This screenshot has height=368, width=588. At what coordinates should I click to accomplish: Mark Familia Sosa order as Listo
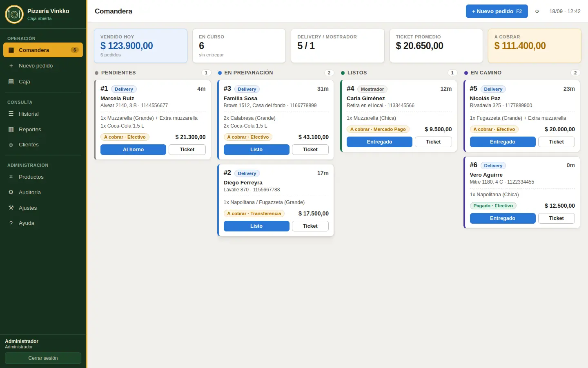point(256,150)
